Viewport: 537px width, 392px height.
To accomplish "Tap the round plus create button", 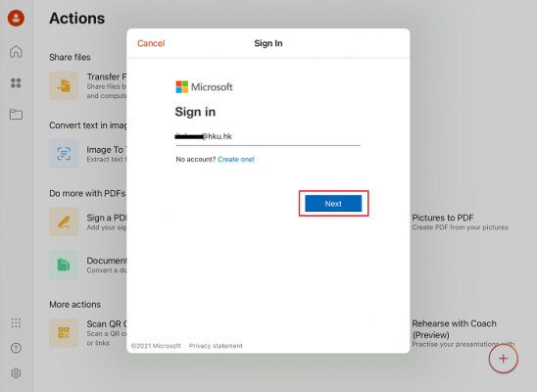I will [x=503, y=359].
